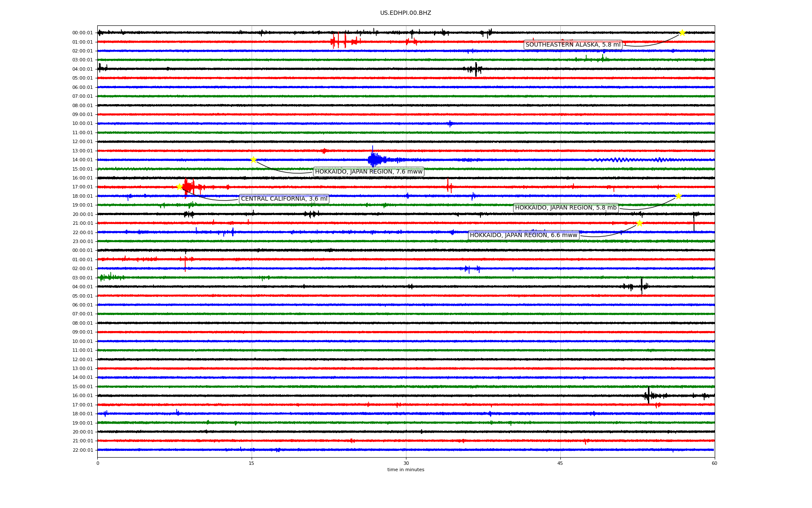Click the plot title US.EDHPI.00.BHZ
This screenshot has height=508, width=812.
click(406, 13)
